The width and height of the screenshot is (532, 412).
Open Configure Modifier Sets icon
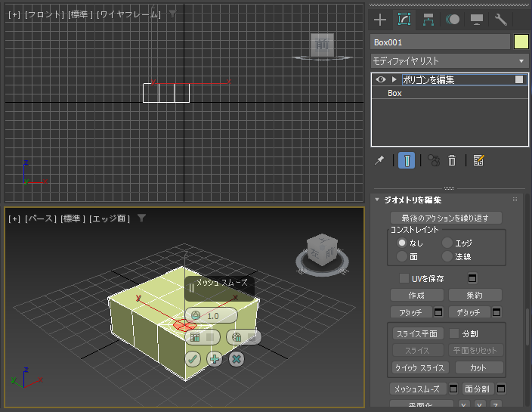[x=478, y=160]
